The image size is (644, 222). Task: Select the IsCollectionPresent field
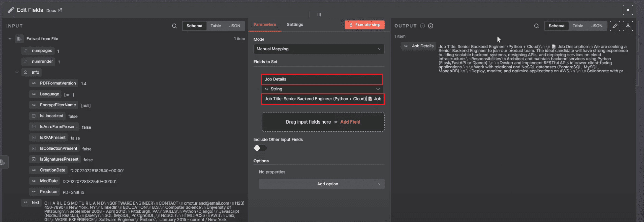pos(54,148)
